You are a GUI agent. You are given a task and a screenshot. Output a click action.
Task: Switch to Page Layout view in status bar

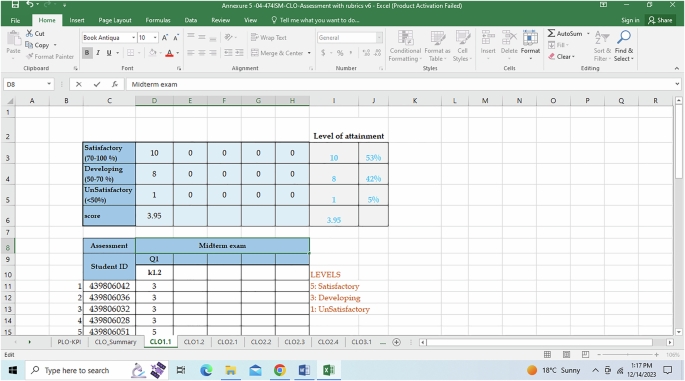[567, 354]
